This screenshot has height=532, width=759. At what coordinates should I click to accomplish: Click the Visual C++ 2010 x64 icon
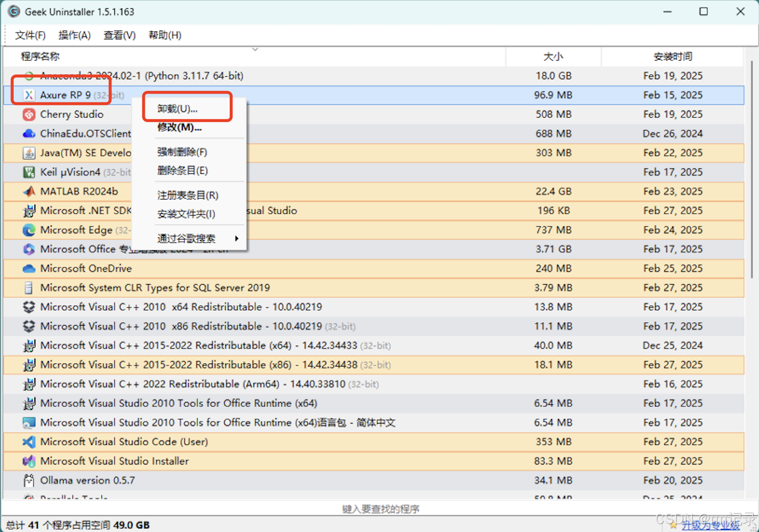point(29,307)
